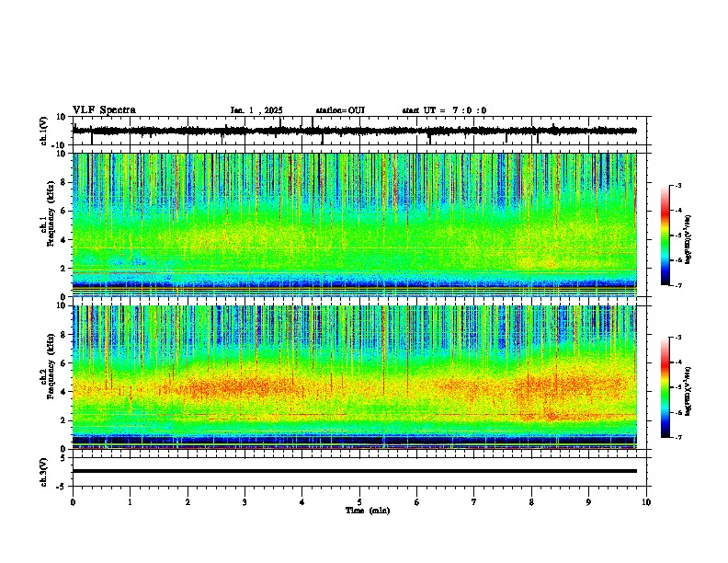Image resolution: width=728 pixels, height=563 pixels.
Task: Click the '-3' label on ch.1 colorbar
Action: pos(677,185)
